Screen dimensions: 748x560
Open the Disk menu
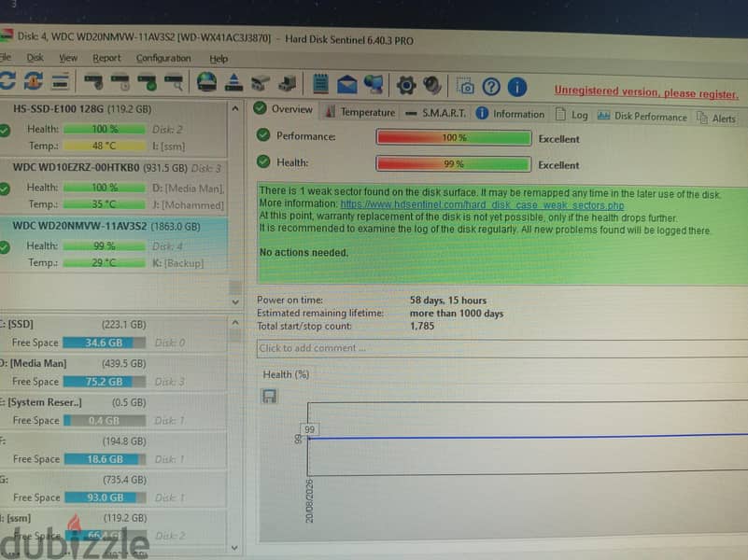[35, 58]
